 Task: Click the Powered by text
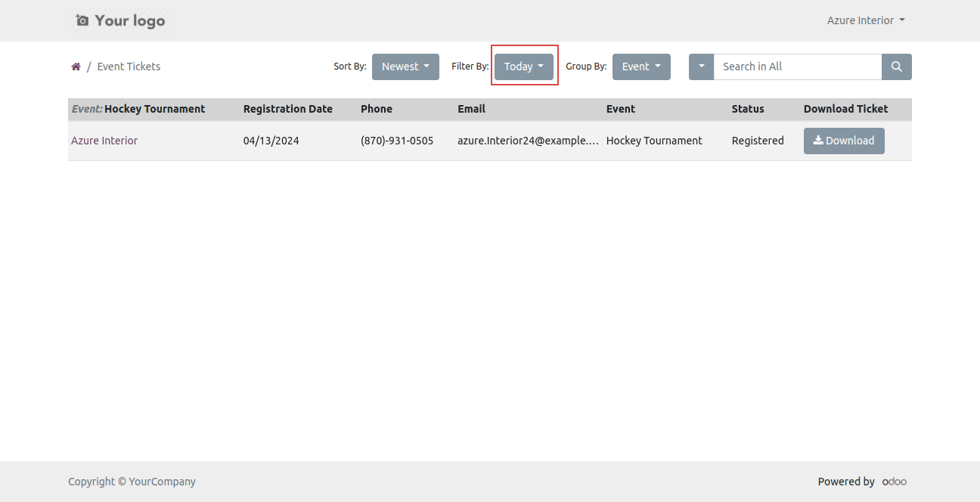[x=846, y=482]
